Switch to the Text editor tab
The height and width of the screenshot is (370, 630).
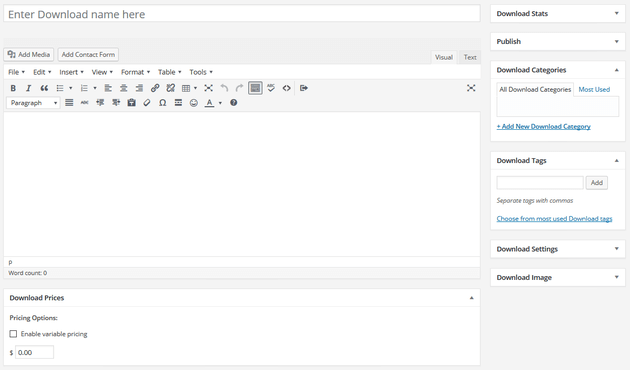coord(470,57)
